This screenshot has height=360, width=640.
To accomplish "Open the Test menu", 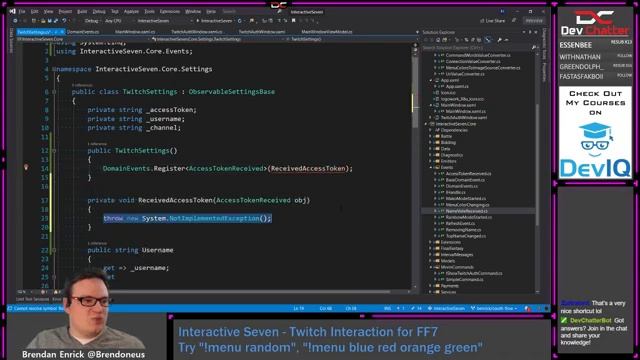I will 115,12.
